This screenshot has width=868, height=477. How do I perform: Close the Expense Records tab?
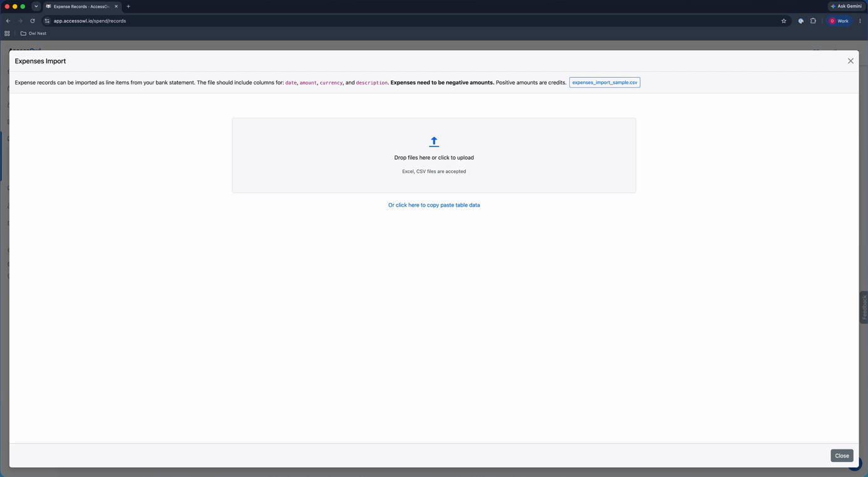(116, 6)
